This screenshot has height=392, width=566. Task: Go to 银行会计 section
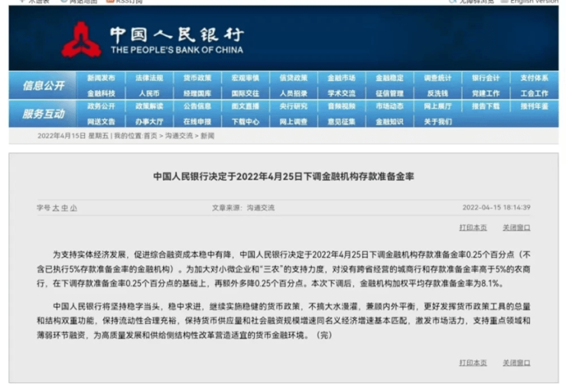(486, 78)
